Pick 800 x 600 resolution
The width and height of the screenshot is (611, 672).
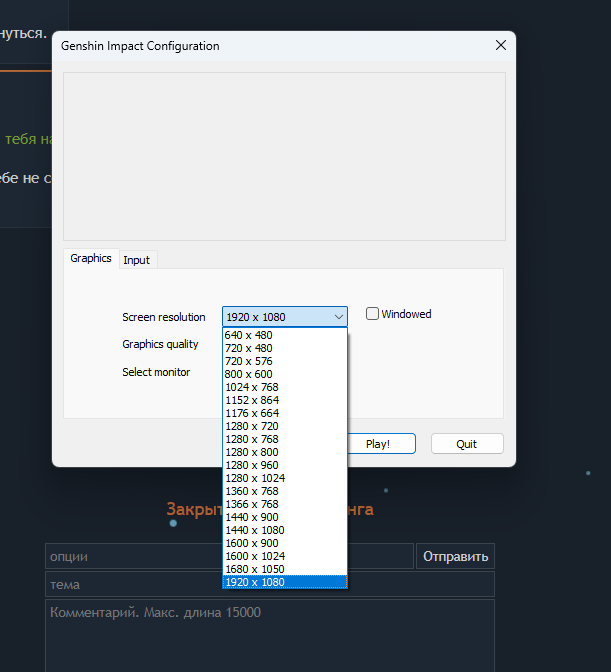[285, 374]
